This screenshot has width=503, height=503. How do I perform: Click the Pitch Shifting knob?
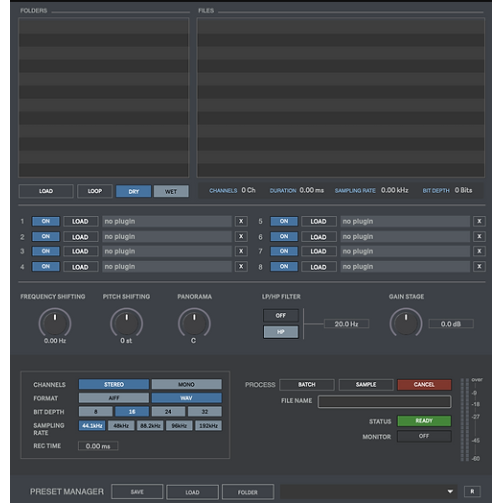click(x=127, y=323)
